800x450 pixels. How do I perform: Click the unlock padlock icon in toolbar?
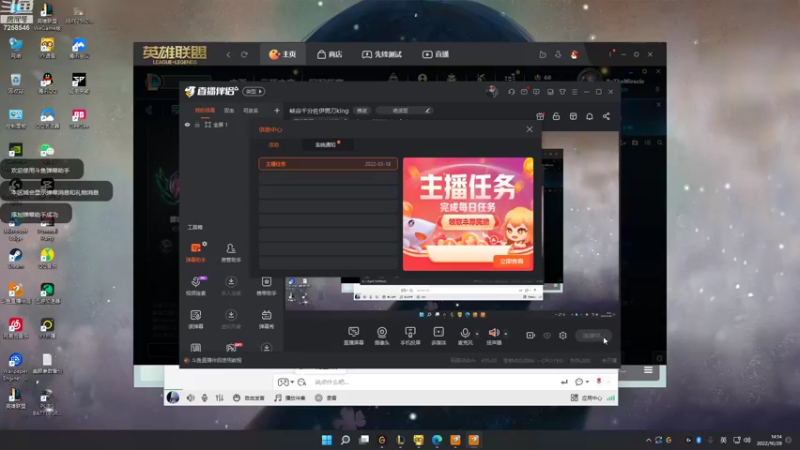click(556, 116)
